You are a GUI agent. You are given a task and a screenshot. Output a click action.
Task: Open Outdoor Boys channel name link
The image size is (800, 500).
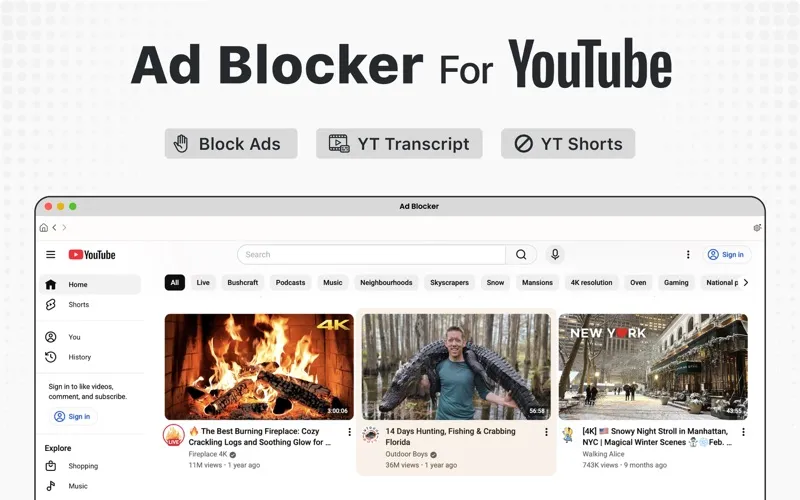pyautogui.click(x=407, y=454)
